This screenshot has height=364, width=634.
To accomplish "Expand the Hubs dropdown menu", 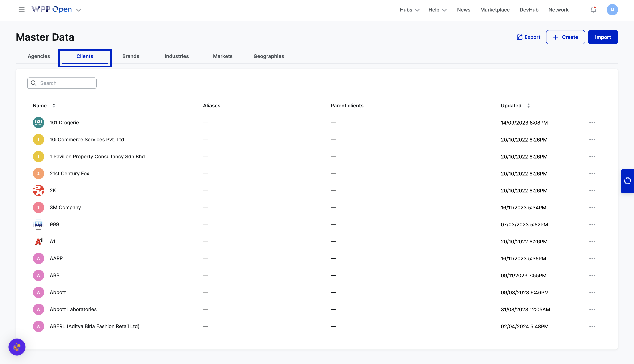I will 410,10.
